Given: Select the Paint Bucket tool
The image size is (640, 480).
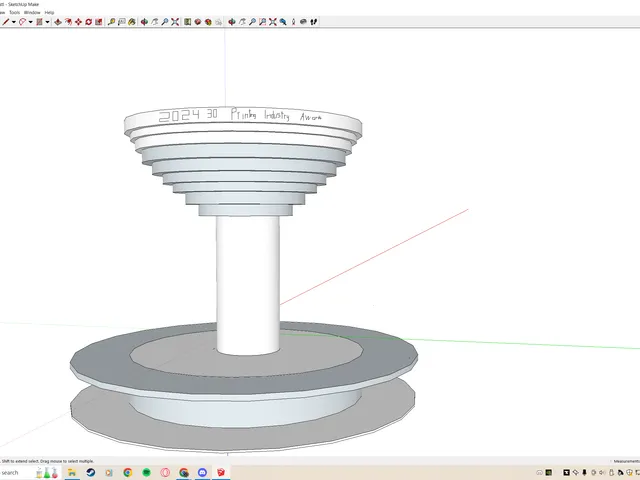Looking at the screenshot, I should click(132, 22).
